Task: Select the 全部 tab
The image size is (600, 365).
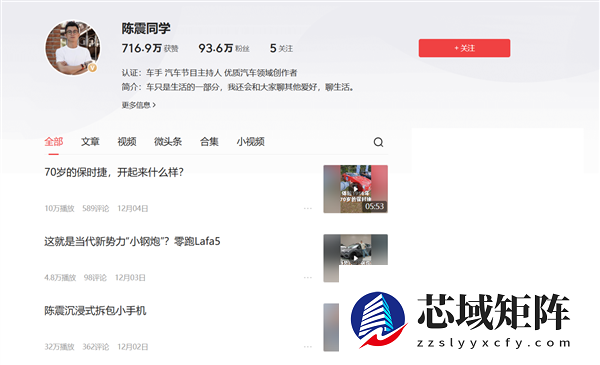Action: (54, 142)
